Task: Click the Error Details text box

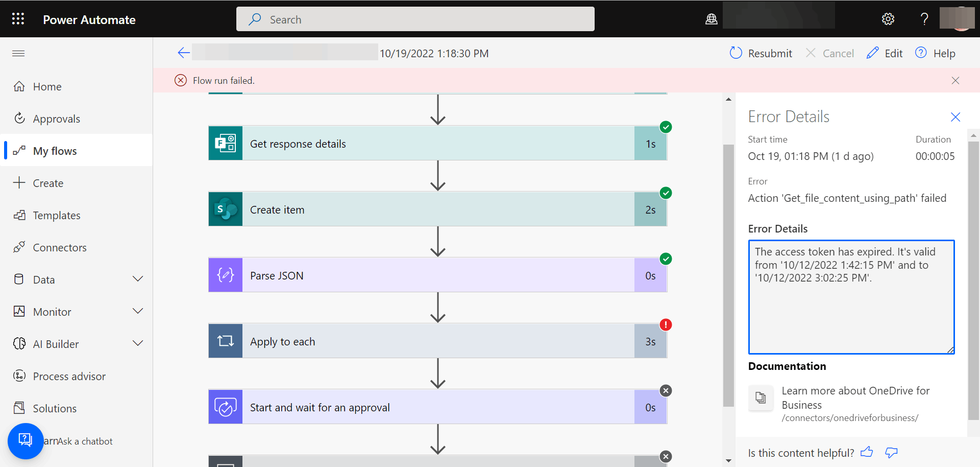Action: [851, 297]
